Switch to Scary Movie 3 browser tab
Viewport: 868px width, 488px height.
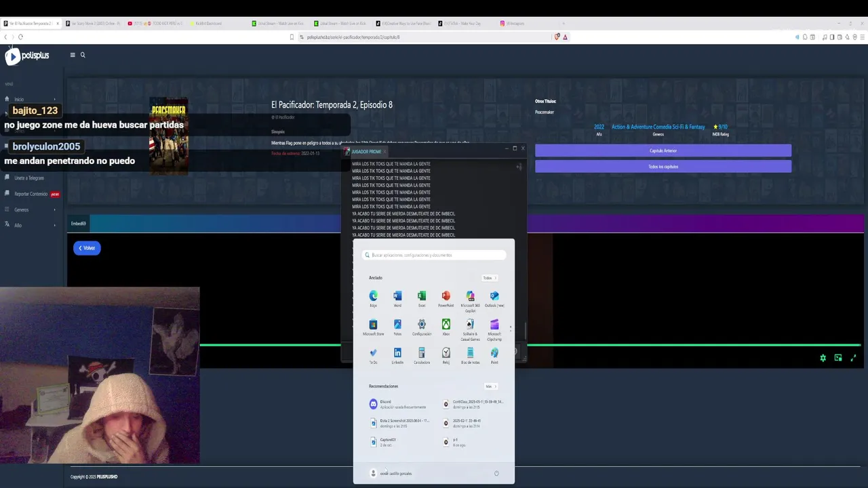[x=93, y=23]
